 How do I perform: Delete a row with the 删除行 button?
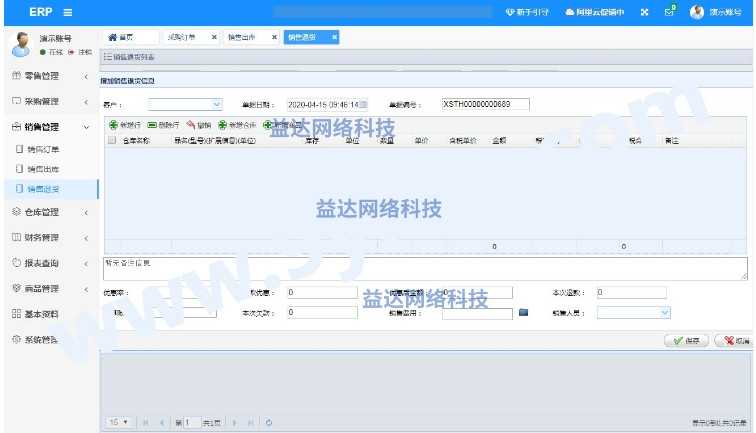coord(163,125)
